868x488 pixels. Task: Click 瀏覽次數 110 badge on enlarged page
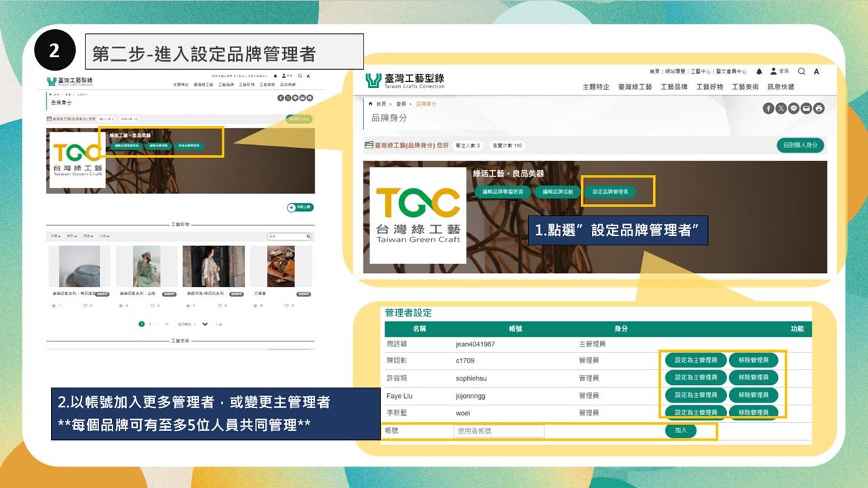pyautogui.click(x=507, y=145)
